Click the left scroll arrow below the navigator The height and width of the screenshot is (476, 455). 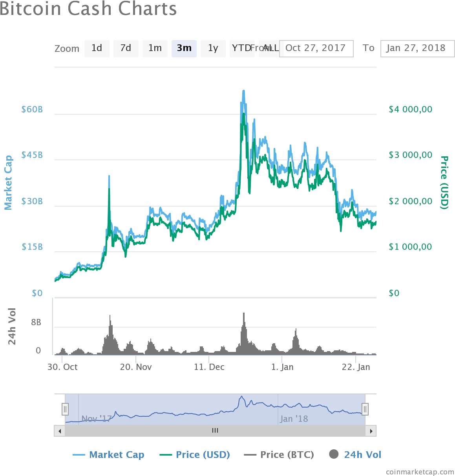click(59, 430)
